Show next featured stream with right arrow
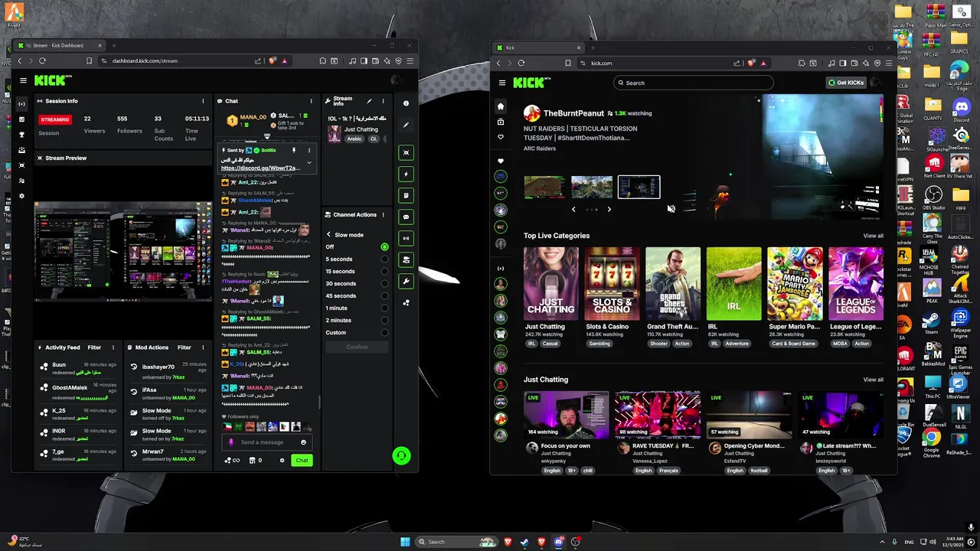Viewport: 980px width, 551px height. point(609,209)
